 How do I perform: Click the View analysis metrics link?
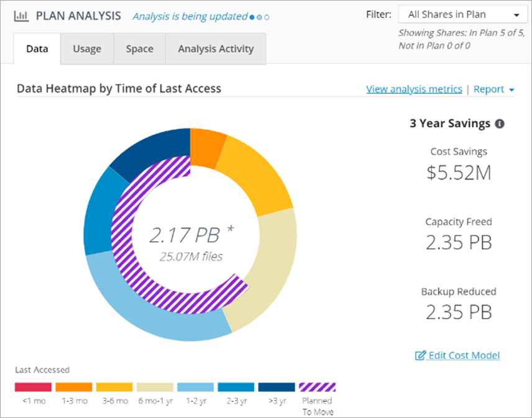pos(414,89)
